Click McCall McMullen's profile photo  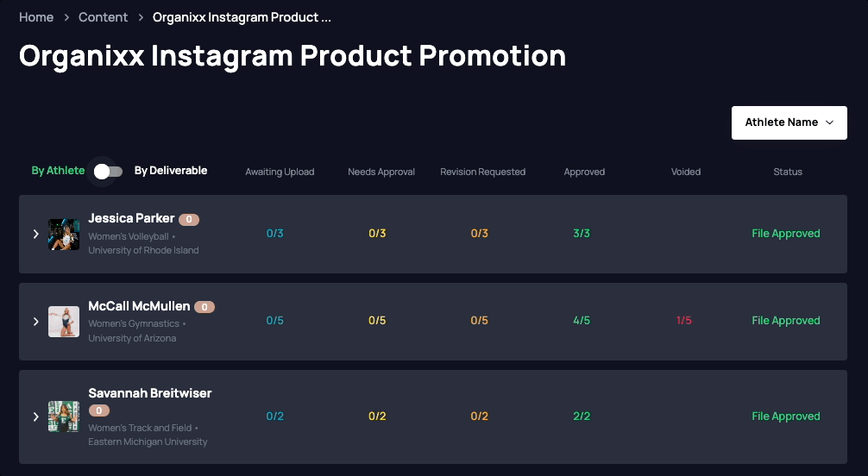tap(64, 322)
